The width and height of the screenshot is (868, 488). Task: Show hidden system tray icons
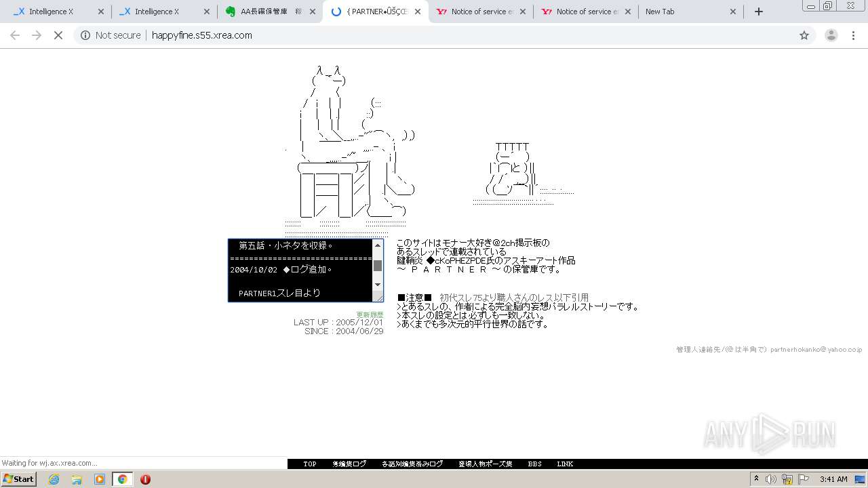[x=756, y=479]
